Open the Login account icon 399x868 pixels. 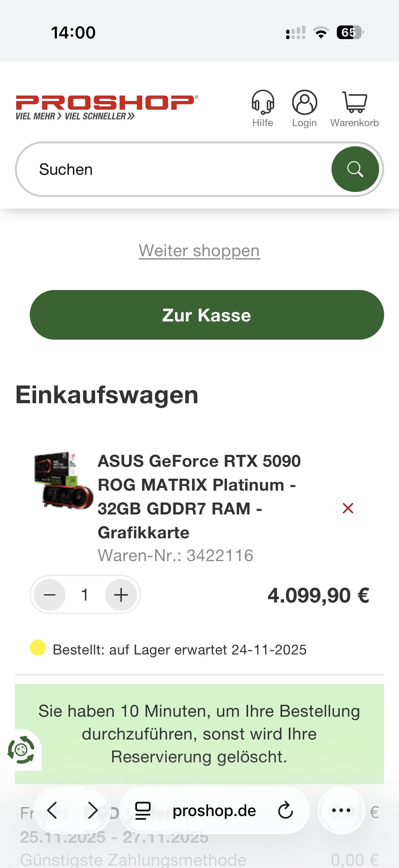pyautogui.click(x=304, y=102)
